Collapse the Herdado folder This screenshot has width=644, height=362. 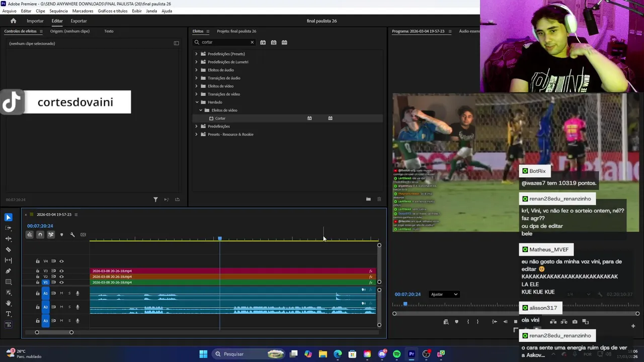(197, 102)
